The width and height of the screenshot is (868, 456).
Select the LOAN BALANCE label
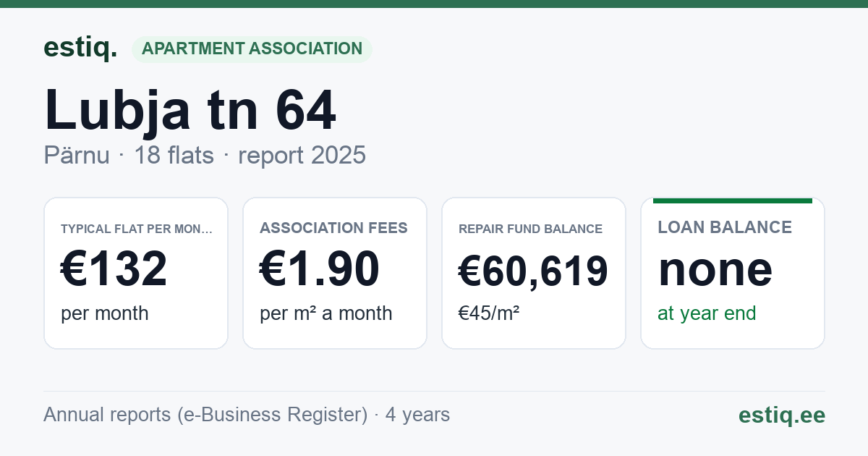pyautogui.click(x=725, y=227)
